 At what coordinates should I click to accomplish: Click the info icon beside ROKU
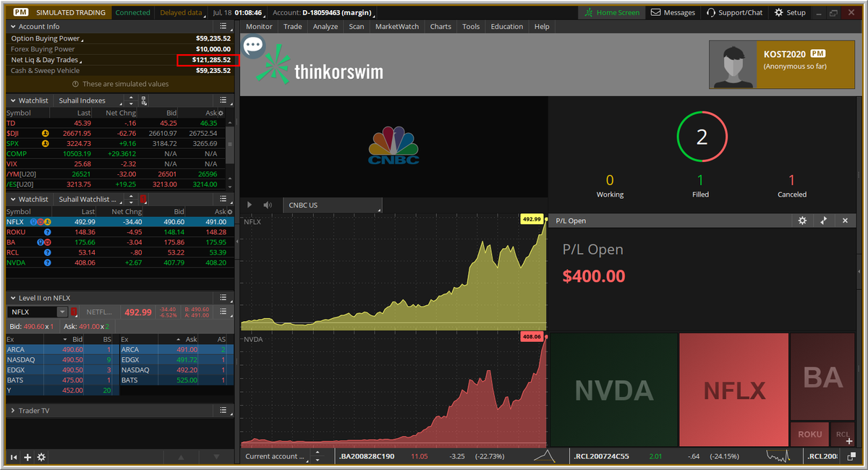pyautogui.click(x=47, y=232)
